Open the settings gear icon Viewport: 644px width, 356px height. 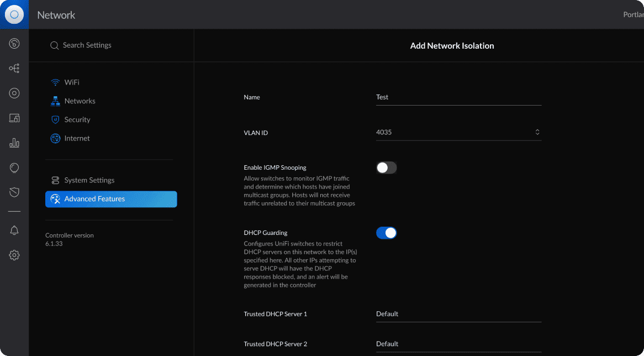pyautogui.click(x=14, y=255)
